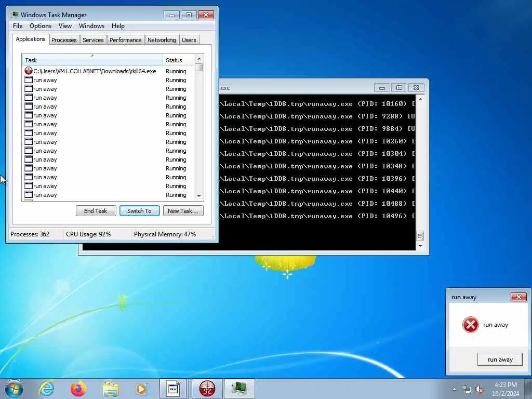Open the Options menu in Task Manager
The image size is (532, 399).
pyautogui.click(x=41, y=26)
